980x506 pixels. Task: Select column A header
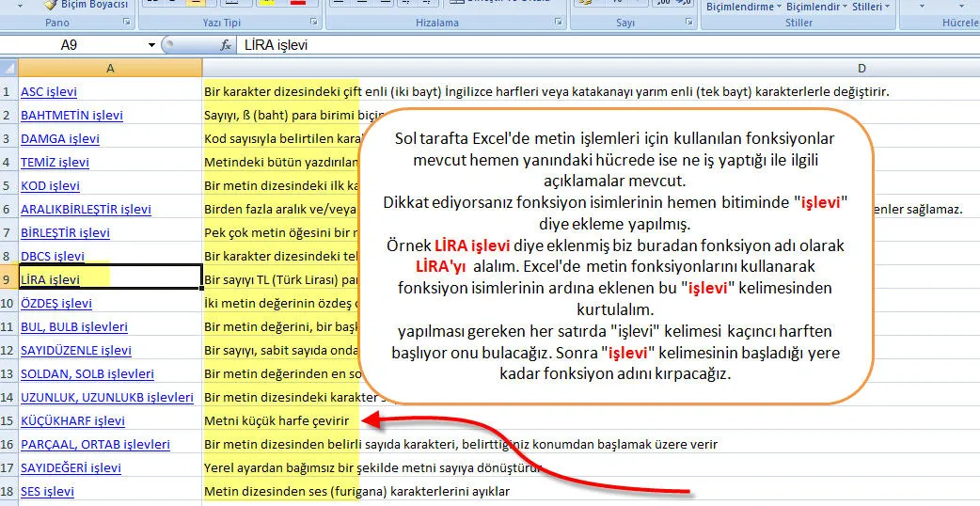click(110, 68)
